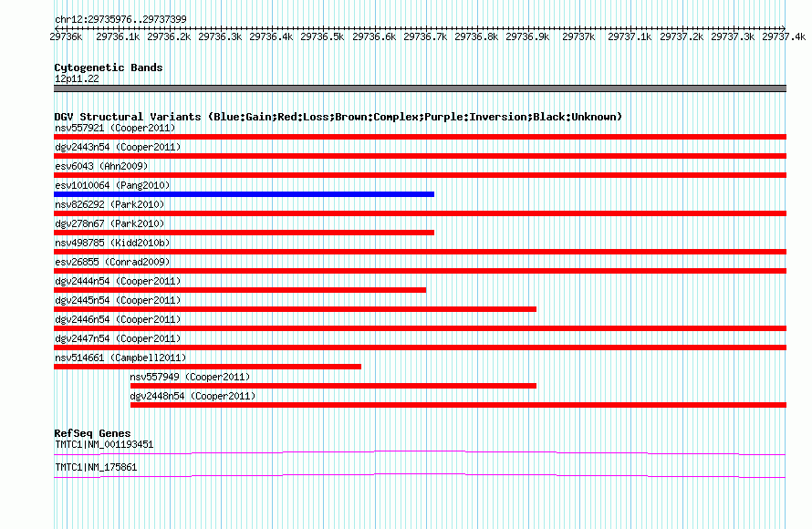Open the nsv826292 (Park2010) variant label

click(x=109, y=204)
